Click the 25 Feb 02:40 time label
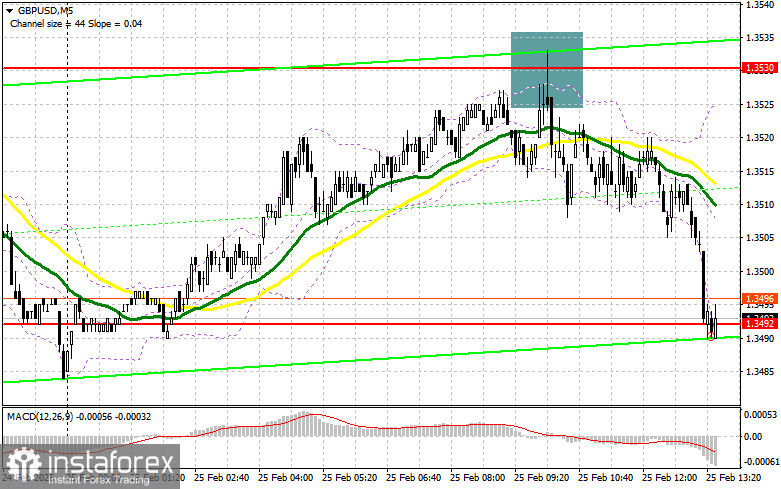 pyautogui.click(x=222, y=478)
